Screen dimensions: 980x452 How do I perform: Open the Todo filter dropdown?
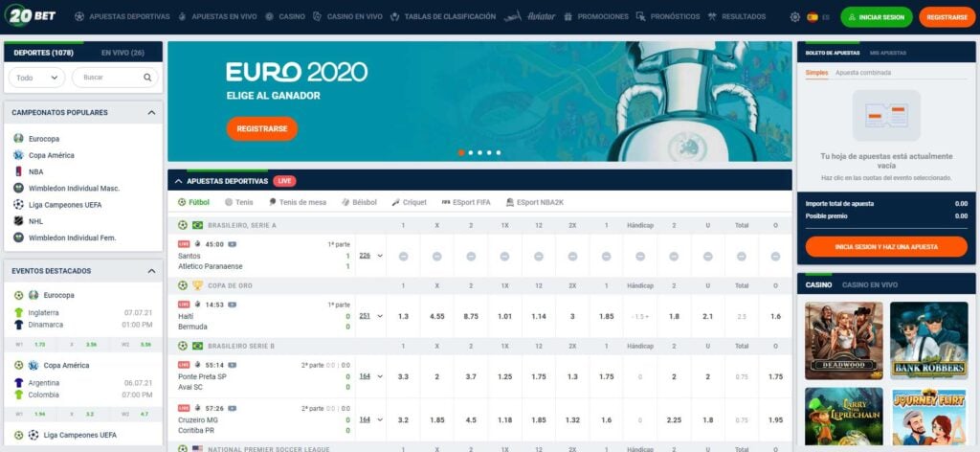37,78
